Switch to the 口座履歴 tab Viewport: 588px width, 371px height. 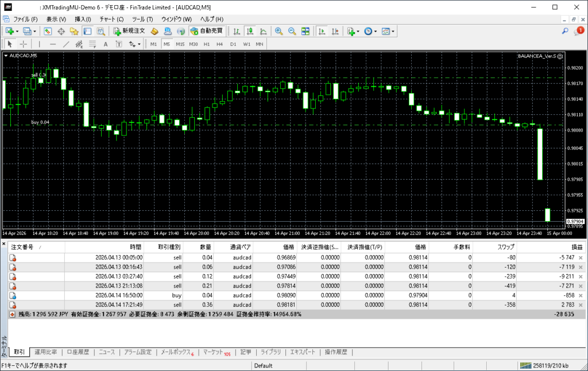click(x=77, y=352)
